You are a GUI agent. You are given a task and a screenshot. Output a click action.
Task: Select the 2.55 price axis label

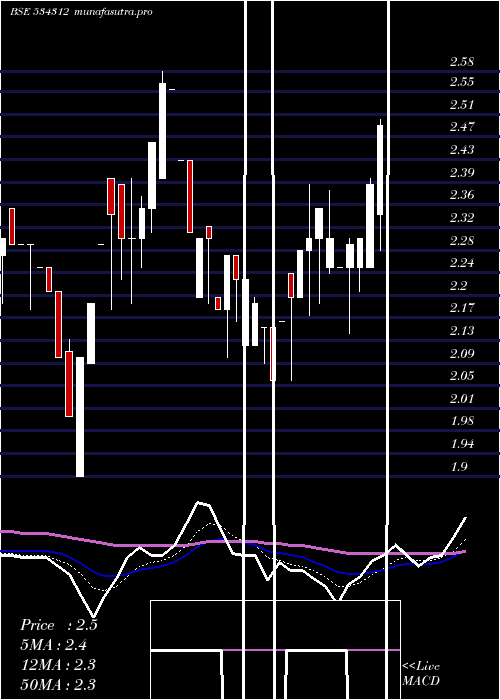[462, 82]
